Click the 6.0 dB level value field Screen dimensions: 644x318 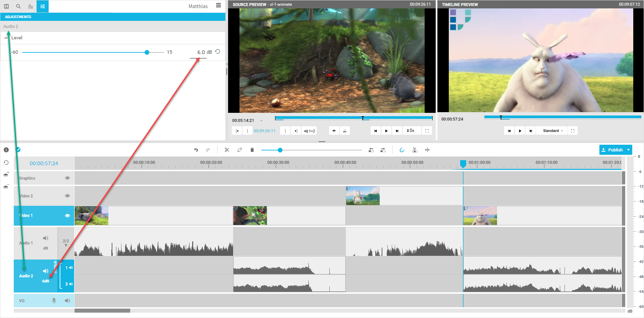click(x=201, y=52)
